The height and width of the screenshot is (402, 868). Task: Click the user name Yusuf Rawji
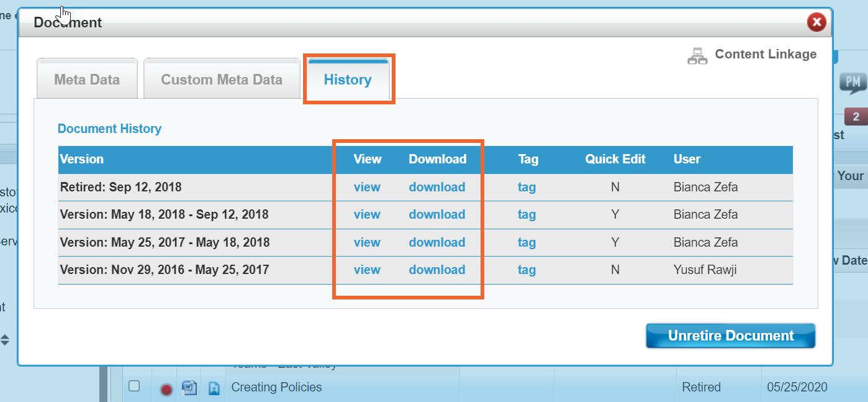(704, 270)
